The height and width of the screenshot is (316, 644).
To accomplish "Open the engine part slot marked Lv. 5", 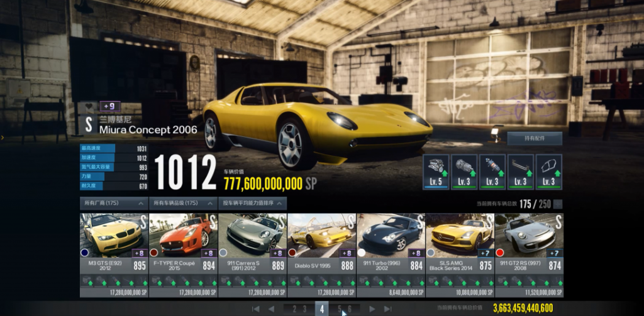I will click(x=436, y=172).
